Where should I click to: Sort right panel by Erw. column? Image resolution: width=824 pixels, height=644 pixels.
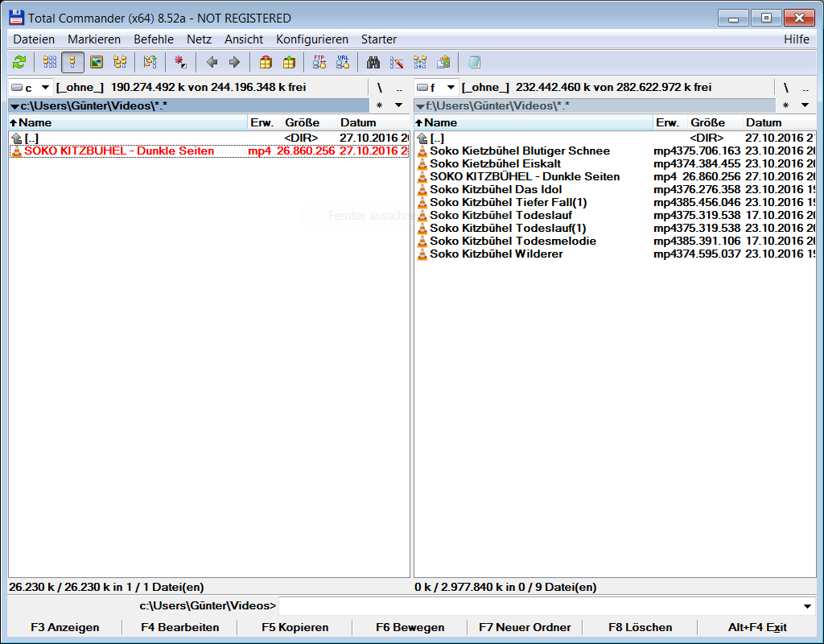click(x=670, y=122)
